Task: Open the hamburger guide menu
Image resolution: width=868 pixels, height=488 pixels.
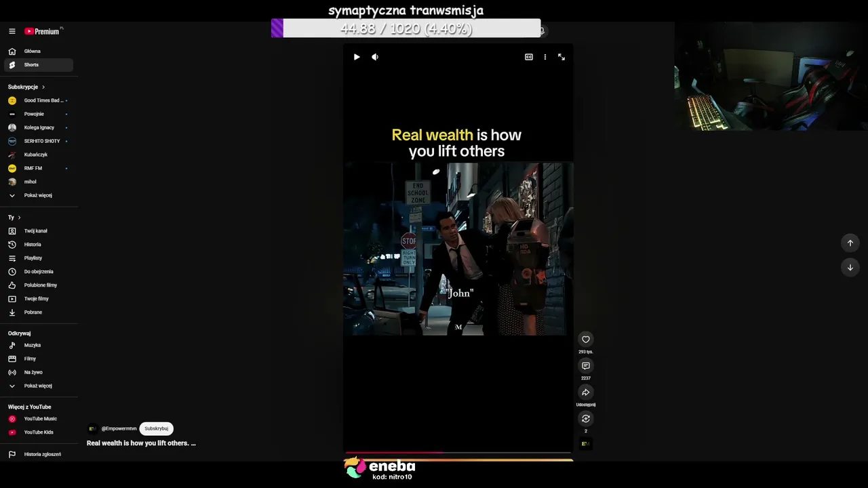Action: pyautogui.click(x=12, y=31)
